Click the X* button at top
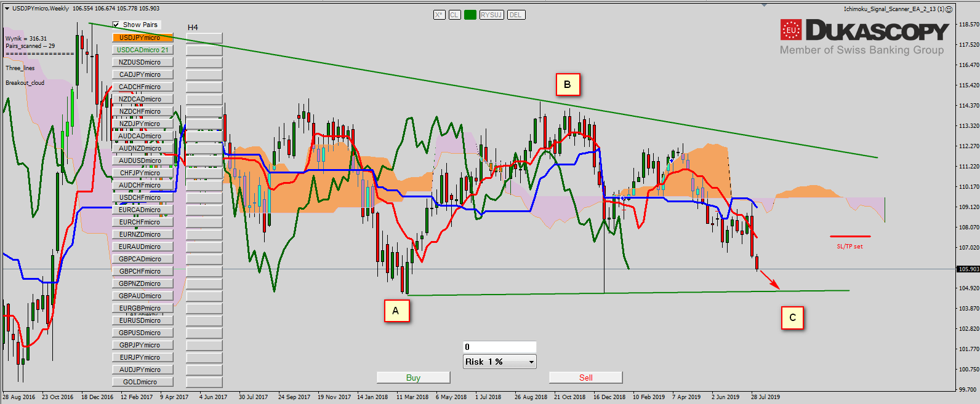Screen dimensions: 980x404 click(439, 15)
